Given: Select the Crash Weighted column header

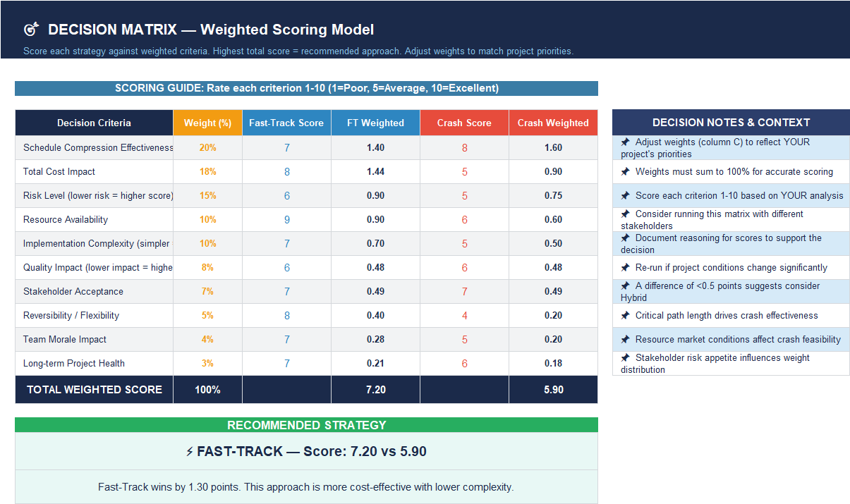Looking at the screenshot, I should [553, 122].
